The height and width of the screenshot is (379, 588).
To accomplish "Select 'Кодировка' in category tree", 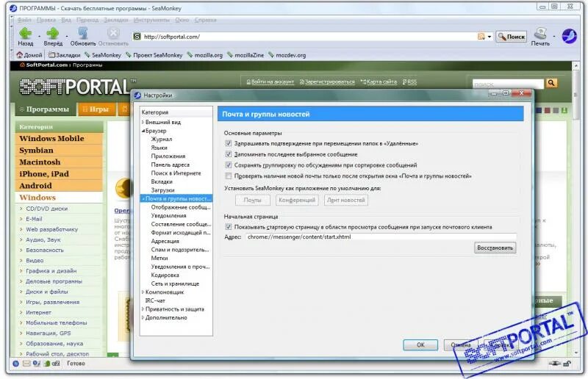I will point(165,275).
